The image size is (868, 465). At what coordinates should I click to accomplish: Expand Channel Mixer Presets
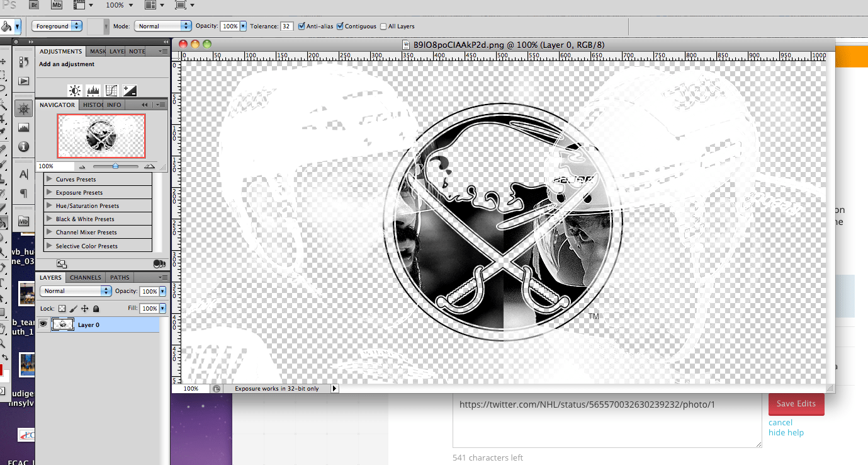49,232
